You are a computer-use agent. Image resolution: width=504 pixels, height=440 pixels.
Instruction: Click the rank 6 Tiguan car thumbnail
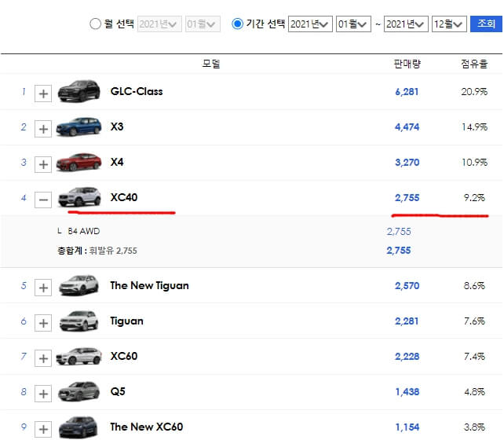(79, 321)
